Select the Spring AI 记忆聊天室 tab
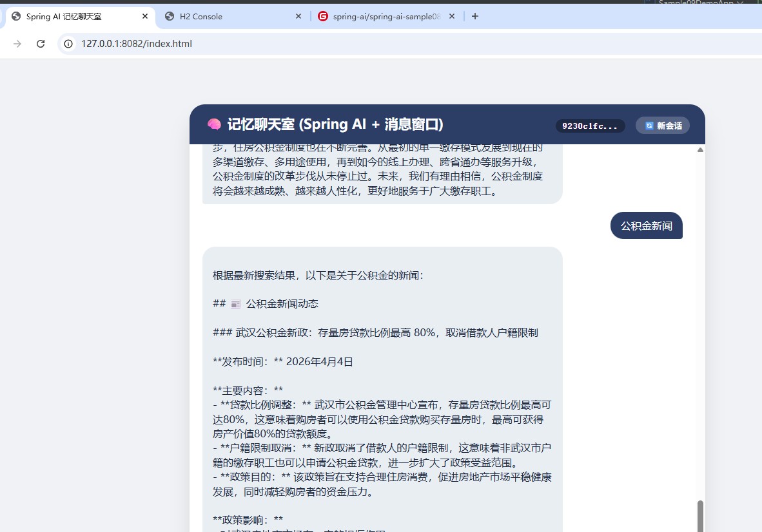 (x=71, y=16)
